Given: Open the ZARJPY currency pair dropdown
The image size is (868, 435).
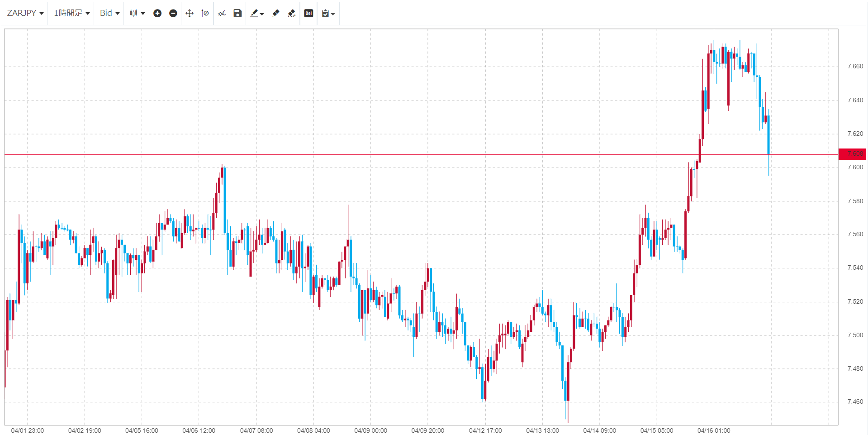Looking at the screenshot, I should [25, 13].
